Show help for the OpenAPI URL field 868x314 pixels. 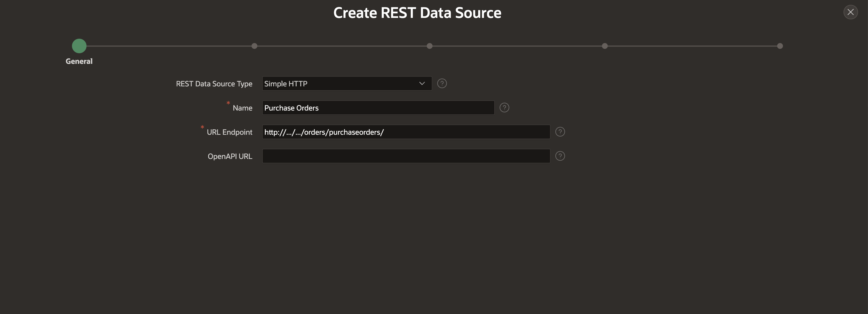[x=560, y=156]
